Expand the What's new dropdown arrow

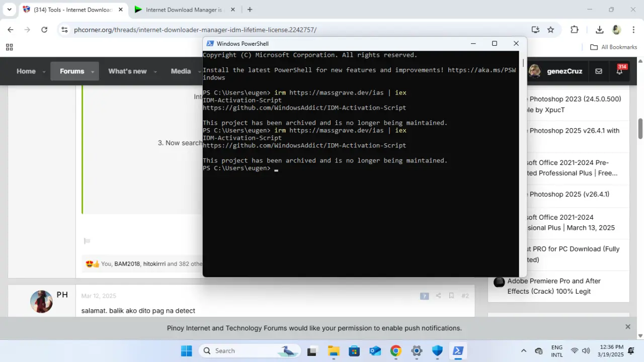coord(155,72)
